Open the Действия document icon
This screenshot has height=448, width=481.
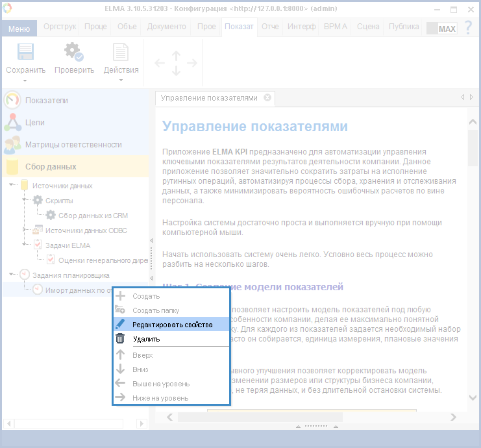[x=121, y=52]
